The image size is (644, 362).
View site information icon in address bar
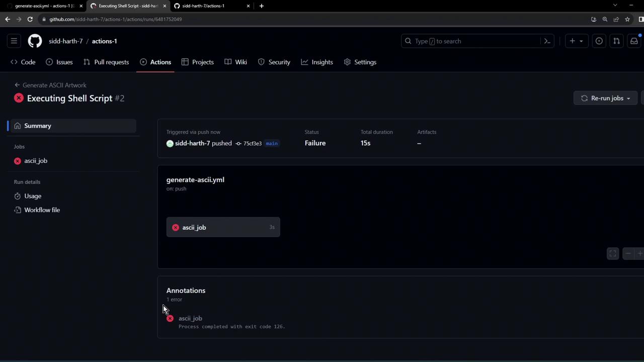(x=44, y=19)
